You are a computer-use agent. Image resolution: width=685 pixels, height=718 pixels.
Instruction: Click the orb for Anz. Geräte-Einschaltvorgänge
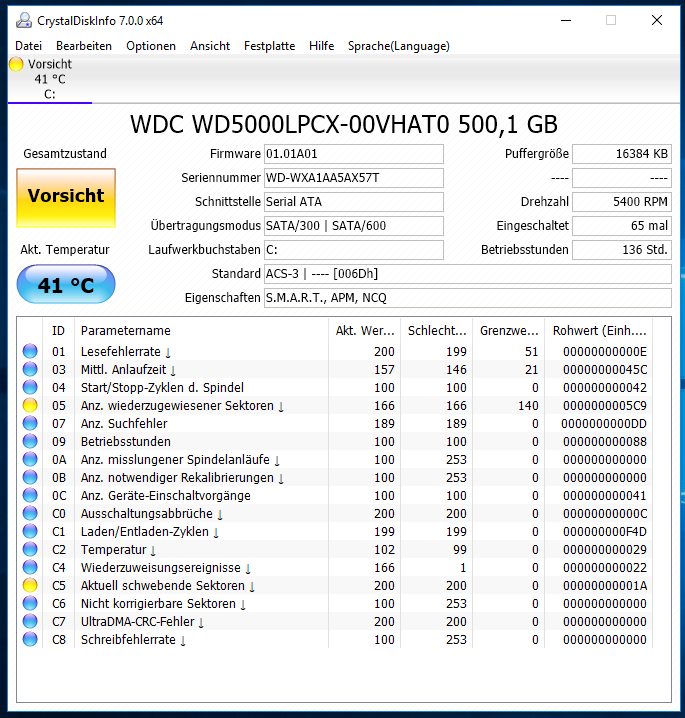[x=30, y=495]
